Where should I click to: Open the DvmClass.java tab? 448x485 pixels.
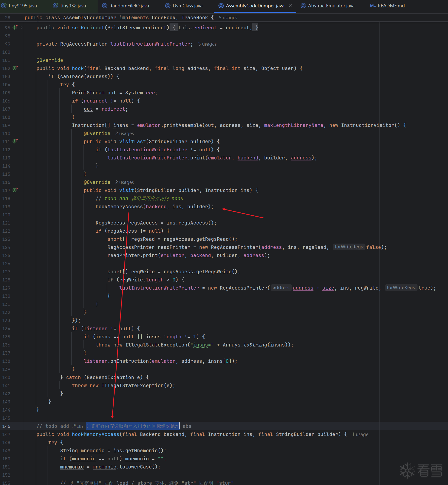[x=184, y=6]
